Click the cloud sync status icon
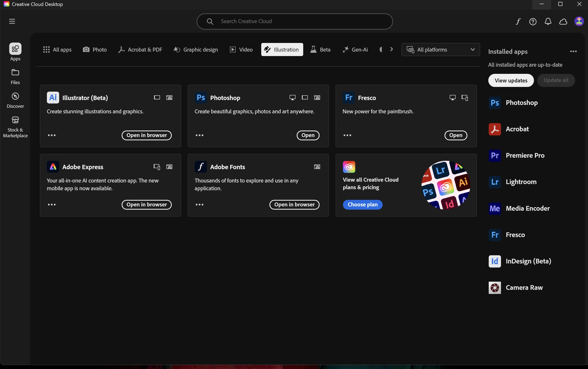 (x=563, y=21)
